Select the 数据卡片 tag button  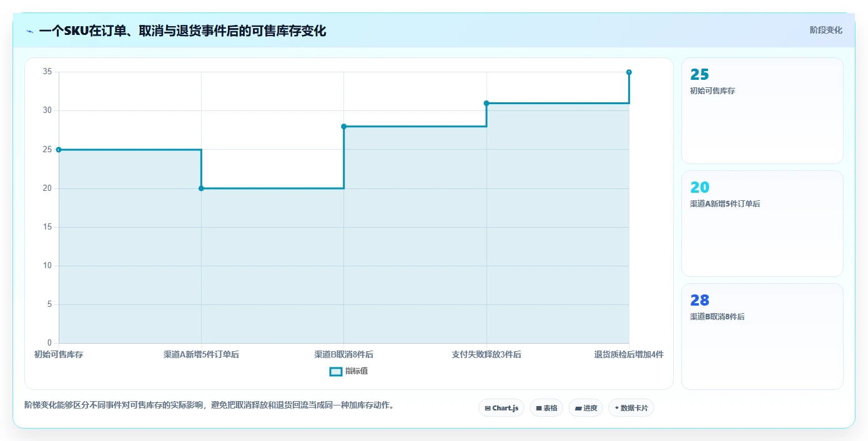[631, 408]
